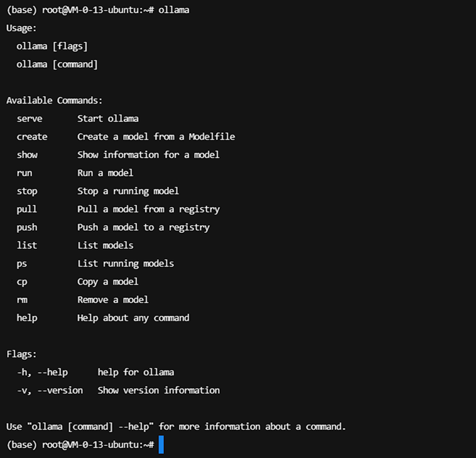Click the 'show' command in the list

(x=27, y=155)
